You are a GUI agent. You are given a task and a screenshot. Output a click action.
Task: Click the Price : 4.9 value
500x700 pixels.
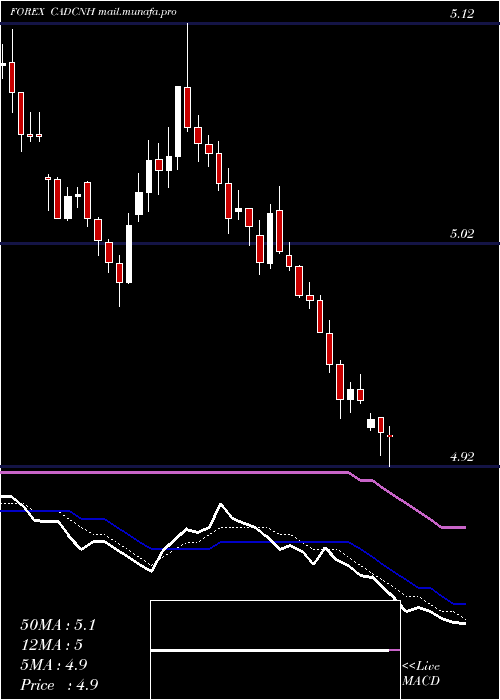59,685
